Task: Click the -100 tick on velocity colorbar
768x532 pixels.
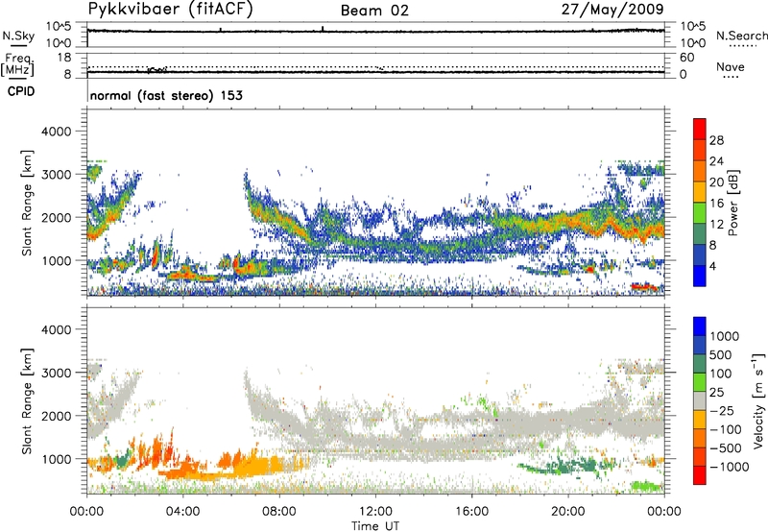Action: pos(725,429)
